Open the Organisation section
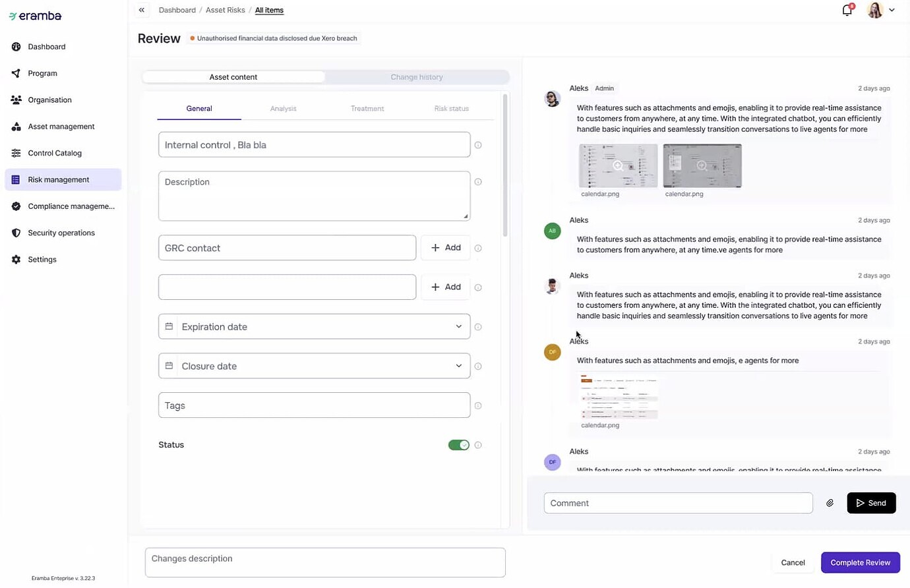 click(x=49, y=100)
